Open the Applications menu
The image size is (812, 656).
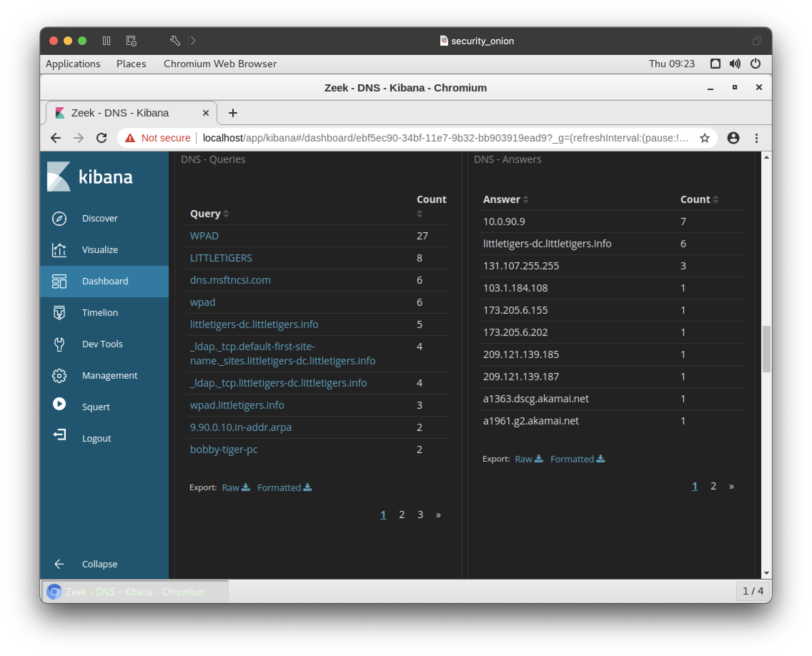point(73,64)
